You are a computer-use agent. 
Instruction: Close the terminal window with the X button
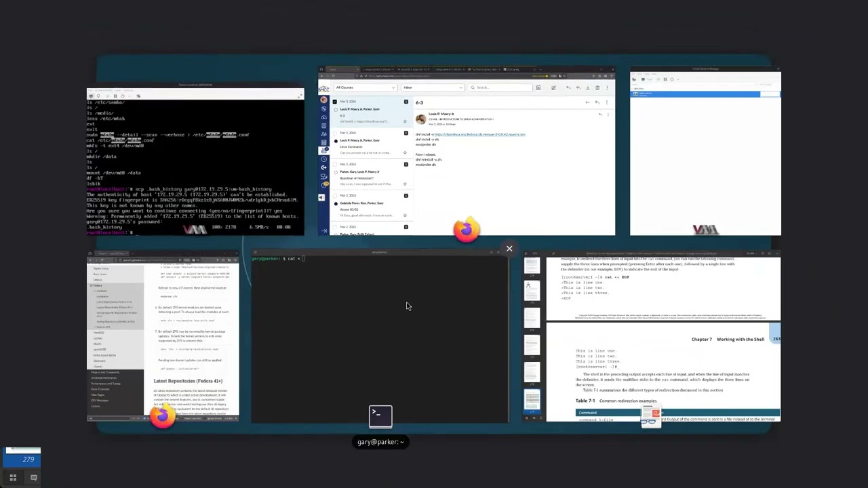point(509,249)
